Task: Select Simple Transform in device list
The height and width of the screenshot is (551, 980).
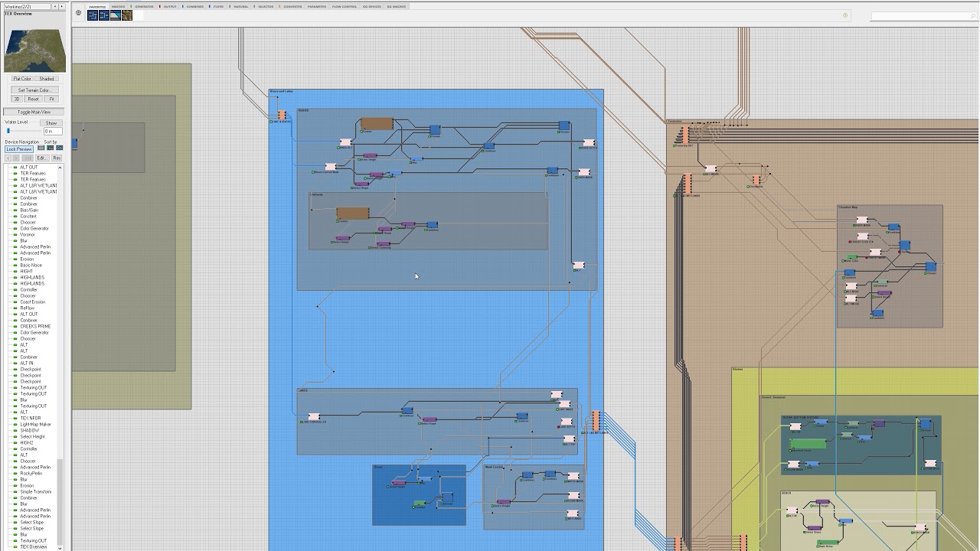Action: [35, 492]
